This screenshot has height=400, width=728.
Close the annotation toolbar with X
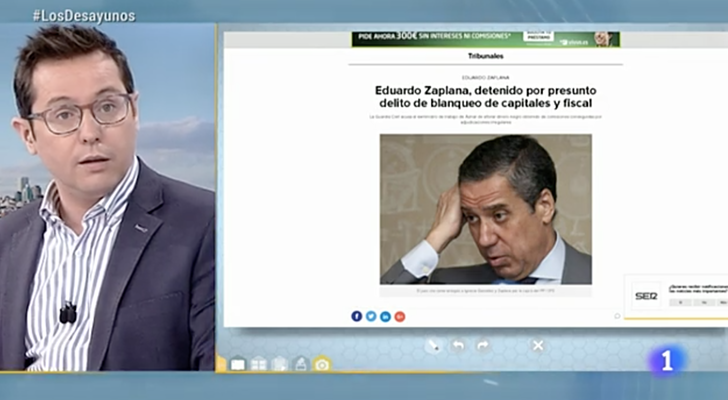(538, 345)
